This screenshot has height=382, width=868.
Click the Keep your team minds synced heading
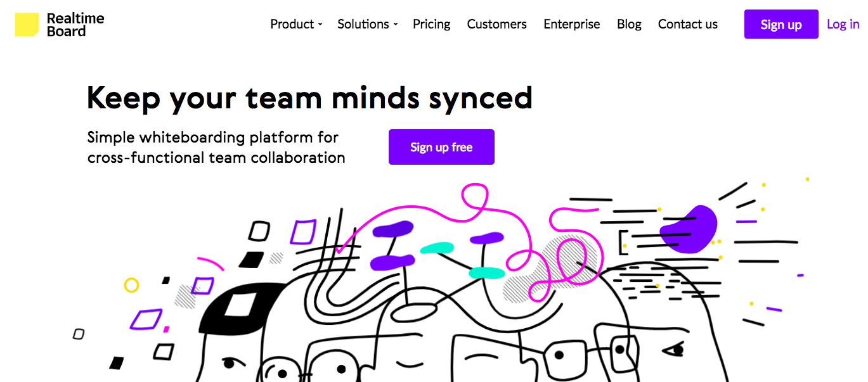click(309, 98)
